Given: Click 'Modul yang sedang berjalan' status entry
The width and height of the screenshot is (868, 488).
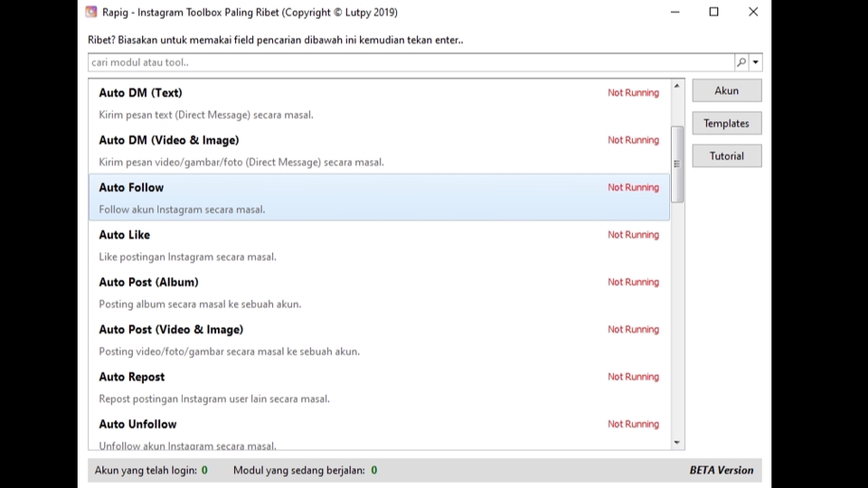Looking at the screenshot, I should [x=305, y=470].
